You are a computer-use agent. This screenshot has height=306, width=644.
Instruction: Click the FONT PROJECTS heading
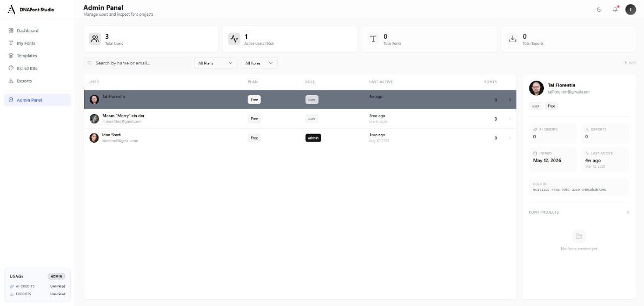coord(544,212)
